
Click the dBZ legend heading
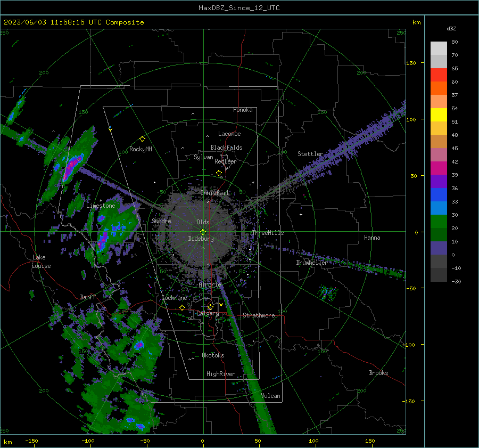click(451, 29)
